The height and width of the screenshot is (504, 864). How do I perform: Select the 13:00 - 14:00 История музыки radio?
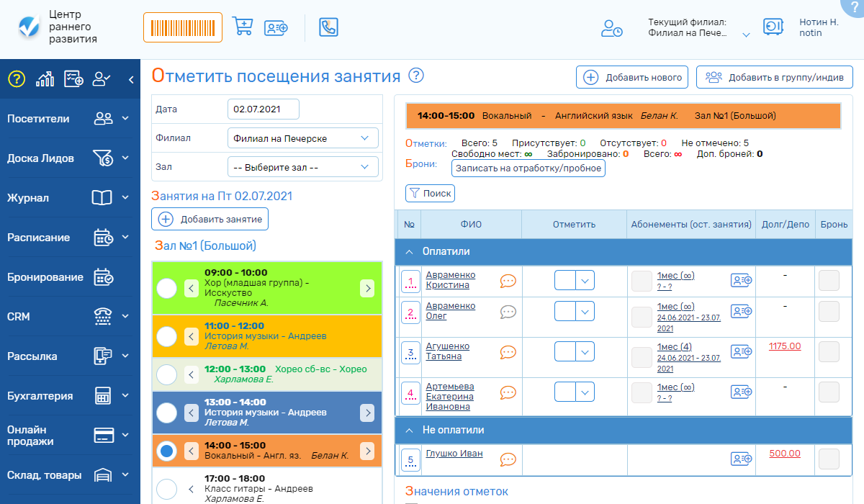click(166, 413)
